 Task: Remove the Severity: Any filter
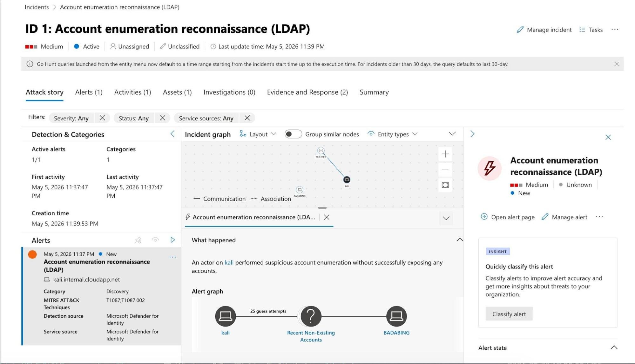click(x=102, y=118)
